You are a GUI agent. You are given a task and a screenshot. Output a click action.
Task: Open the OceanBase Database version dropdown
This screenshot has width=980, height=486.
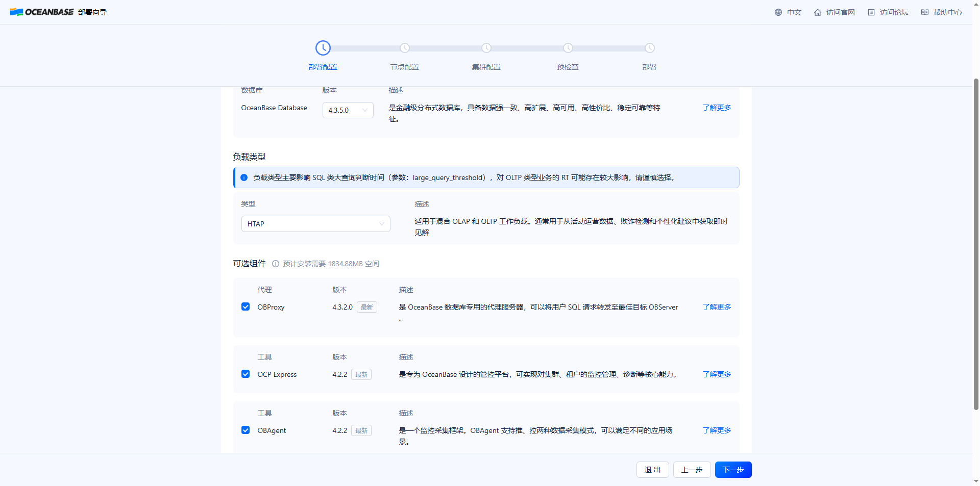click(x=348, y=110)
